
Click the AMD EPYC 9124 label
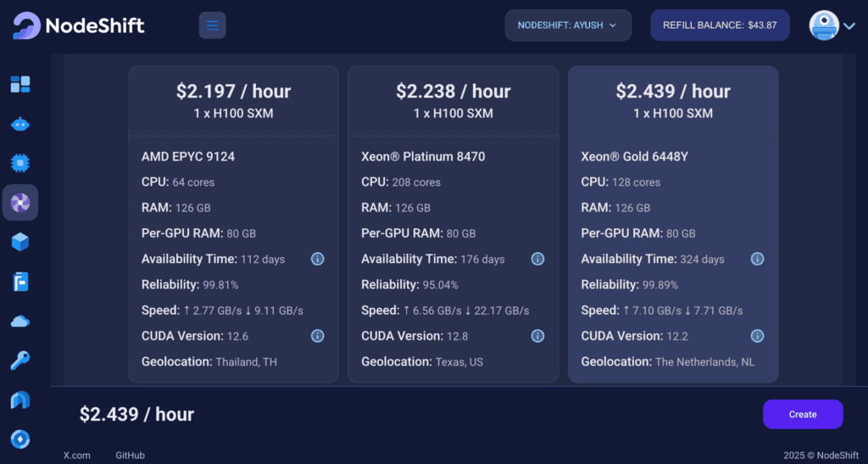(187, 157)
